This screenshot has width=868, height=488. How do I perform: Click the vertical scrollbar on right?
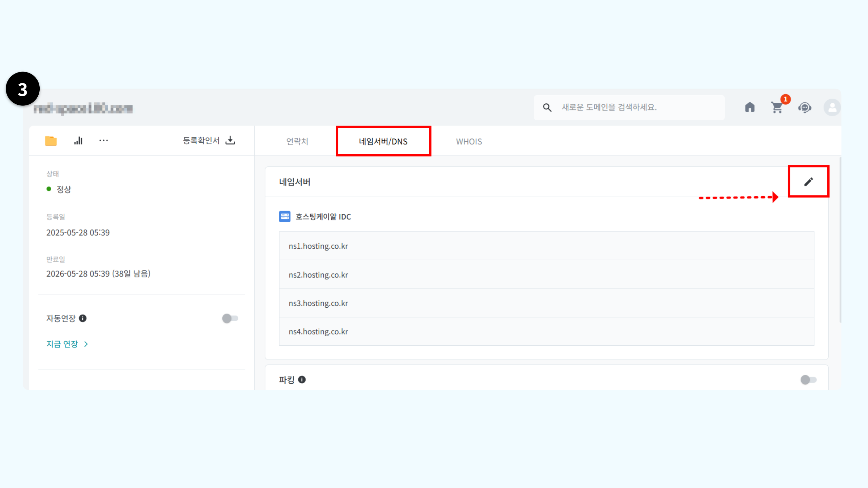(840, 239)
